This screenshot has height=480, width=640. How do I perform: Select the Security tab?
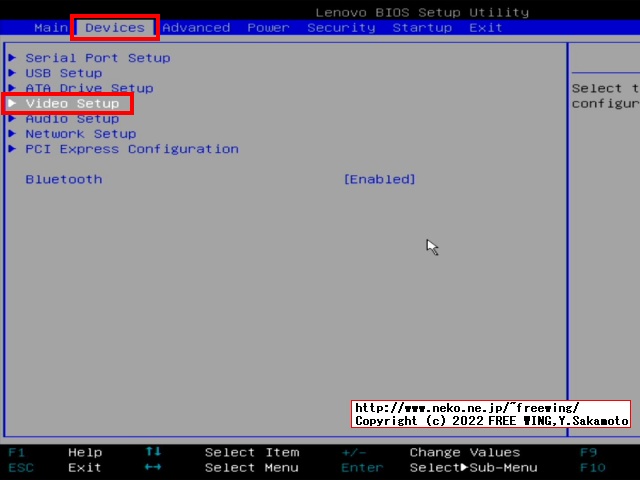click(x=341, y=27)
